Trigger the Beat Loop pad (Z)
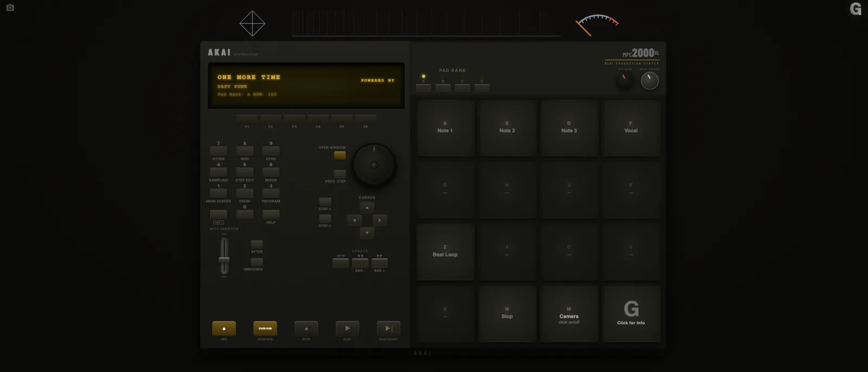This screenshot has width=868, height=372. (445, 252)
